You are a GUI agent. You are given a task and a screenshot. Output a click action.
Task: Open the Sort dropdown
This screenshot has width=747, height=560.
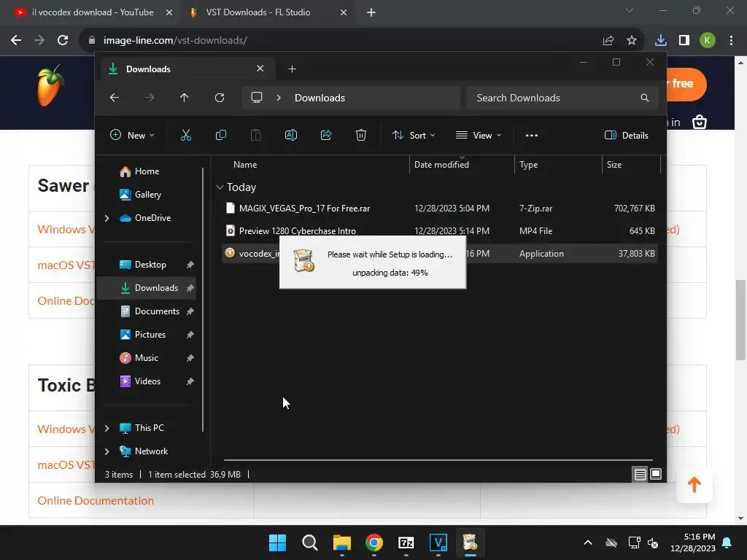414,135
